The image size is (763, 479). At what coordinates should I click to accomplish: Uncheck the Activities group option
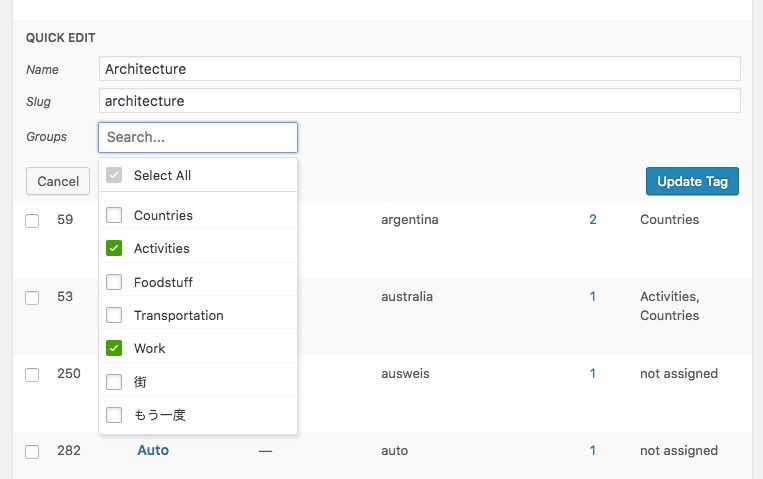[114, 248]
